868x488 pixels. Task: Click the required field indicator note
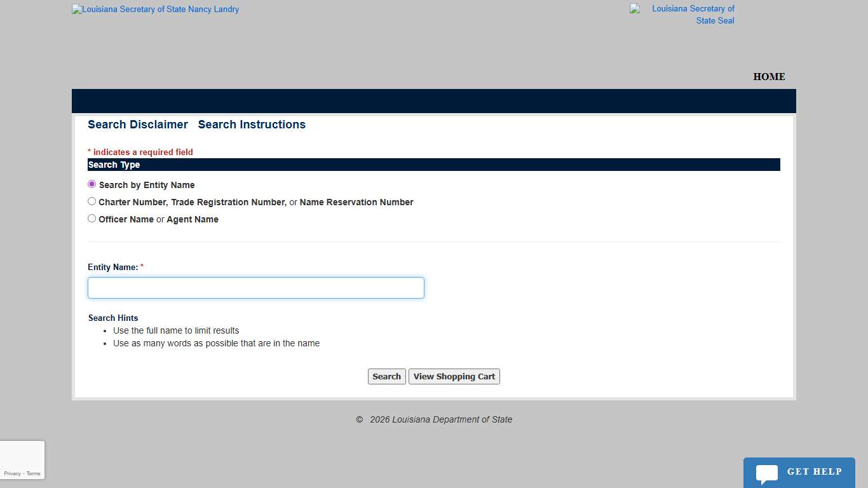tap(140, 152)
